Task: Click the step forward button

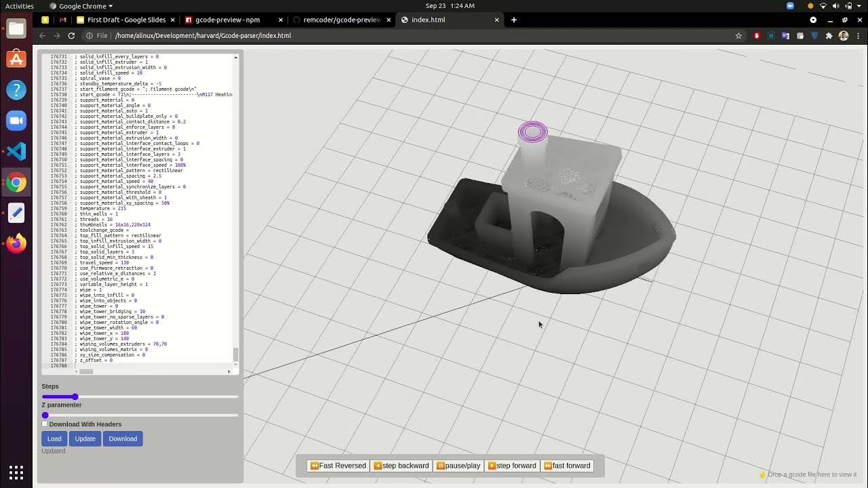Action: tap(513, 466)
